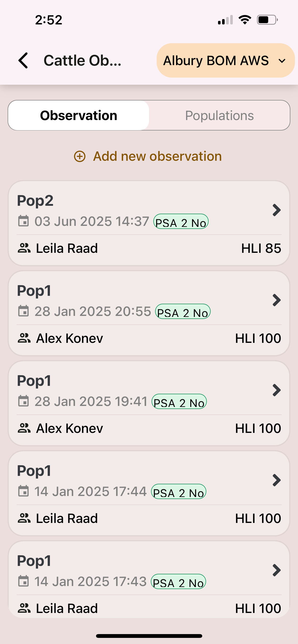The width and height of the screenshot is (298, 644).
Task: Expand Pop1 14 Jan 17:44 chevron
Action: (276, 480)
